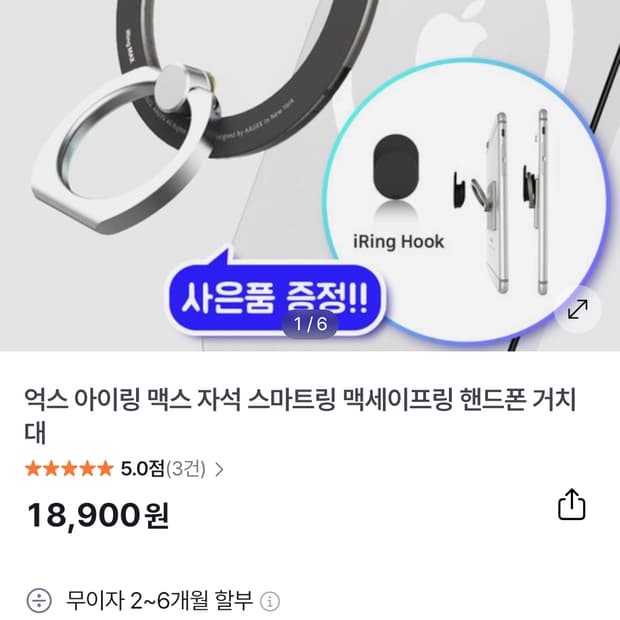Tap the iRing Hook label text

(398, 242)
